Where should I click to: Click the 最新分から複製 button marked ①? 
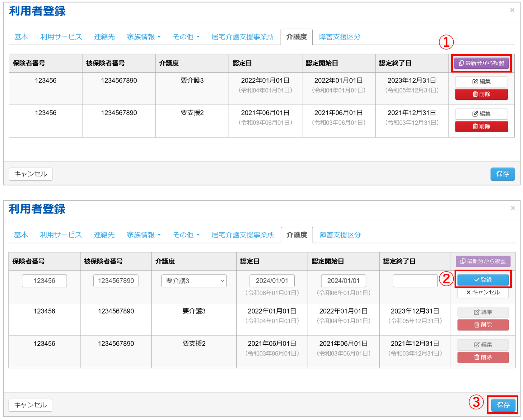(481, 63)
